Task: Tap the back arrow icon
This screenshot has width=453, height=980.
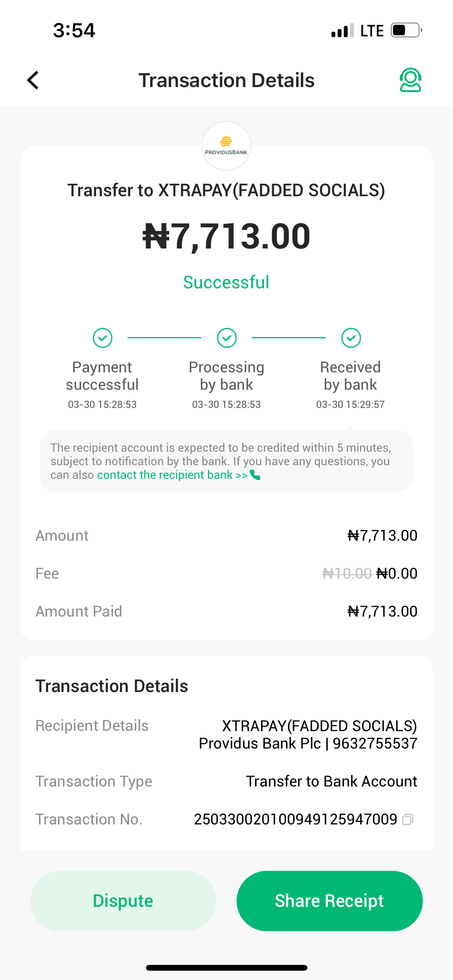Action: (x=33, y=80)
